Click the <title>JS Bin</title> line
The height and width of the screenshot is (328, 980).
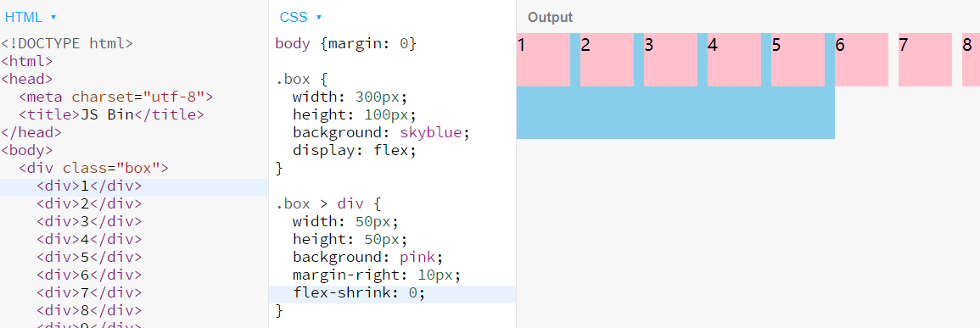click(111, 115)
